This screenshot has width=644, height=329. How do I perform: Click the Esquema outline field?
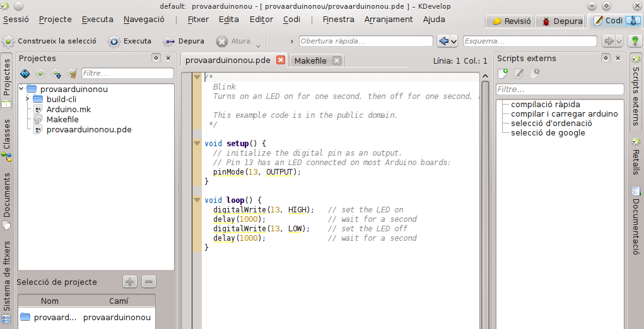530,41
